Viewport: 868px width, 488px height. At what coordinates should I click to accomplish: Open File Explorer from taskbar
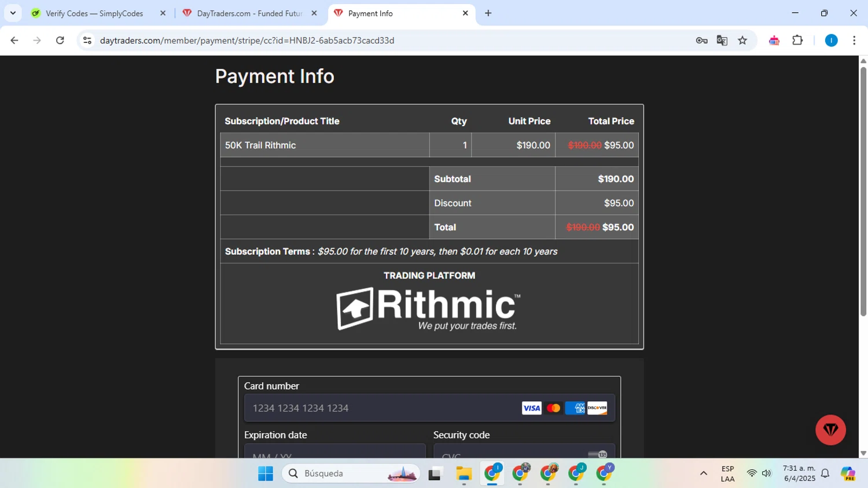(x=464, y=474)
